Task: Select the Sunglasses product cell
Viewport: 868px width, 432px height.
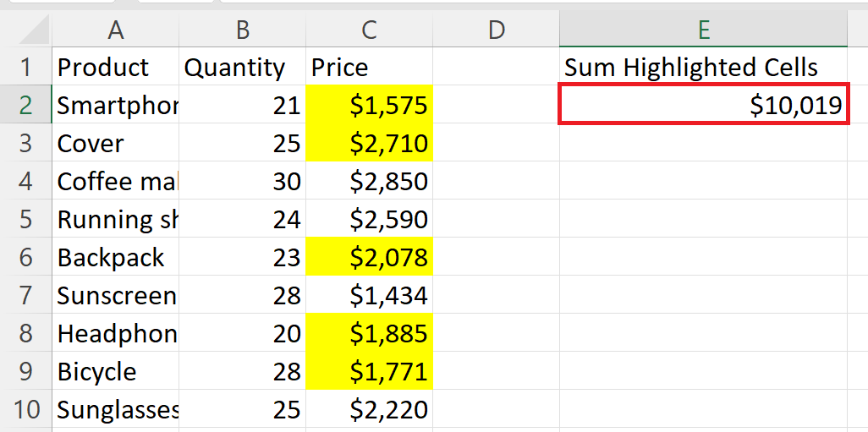Action: click(x=115, y=410)
